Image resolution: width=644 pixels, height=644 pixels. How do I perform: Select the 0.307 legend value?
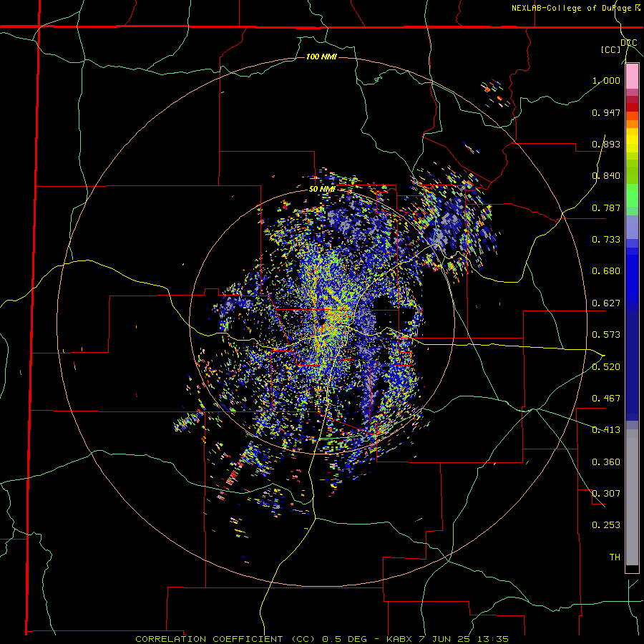606,494
